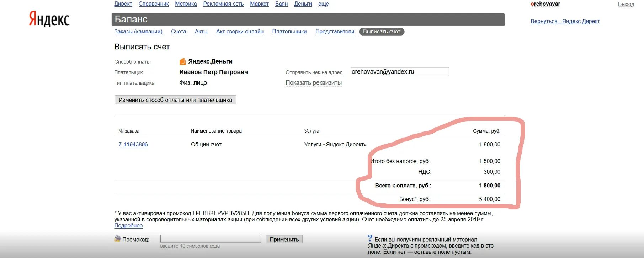Open the Баян top link
644x258 pixels.
click(x=281, y=4)
